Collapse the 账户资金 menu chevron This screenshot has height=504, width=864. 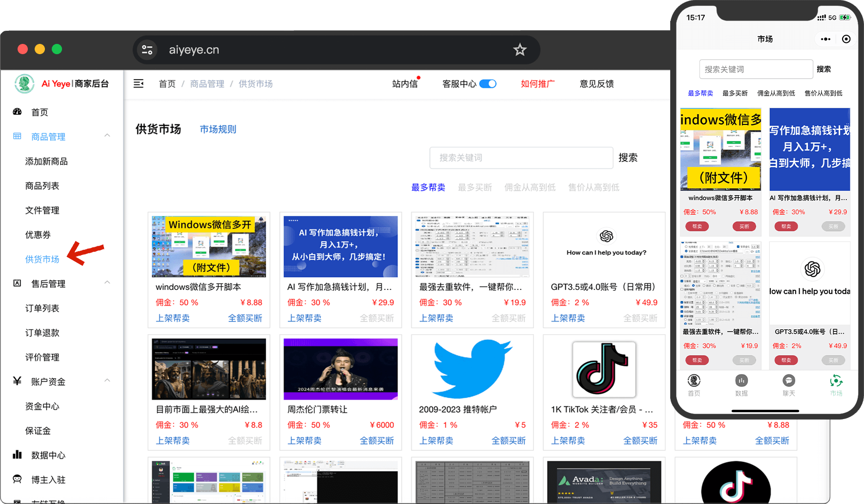pos(107,381)
